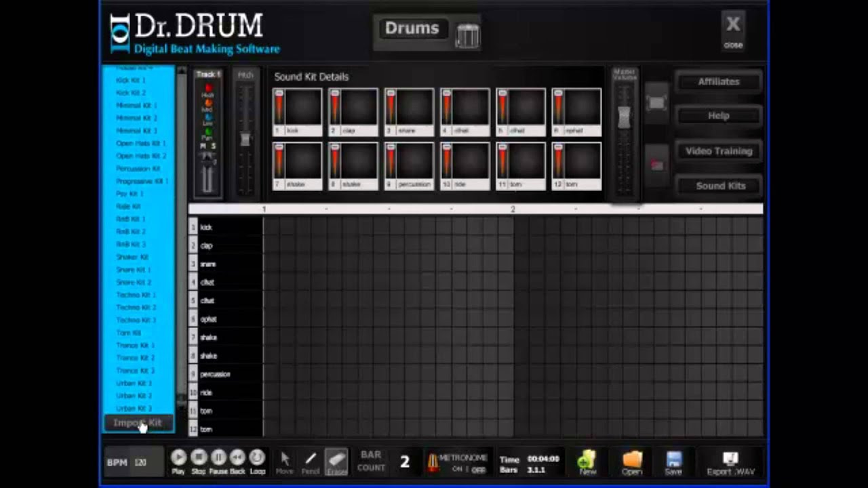The image size is (868, 488).
Task: Trigger pad 6 ophat
Action: (582, 107)
